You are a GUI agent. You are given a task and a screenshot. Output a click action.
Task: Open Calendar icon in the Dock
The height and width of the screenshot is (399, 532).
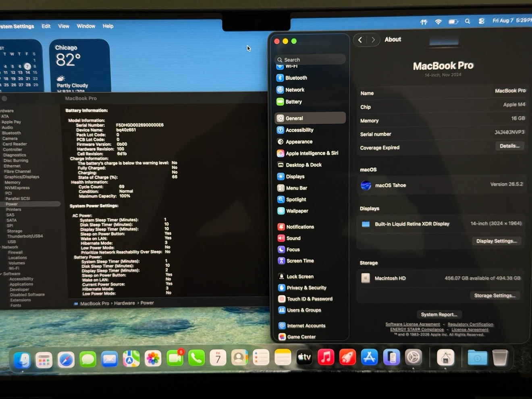(x=218, y=358)
